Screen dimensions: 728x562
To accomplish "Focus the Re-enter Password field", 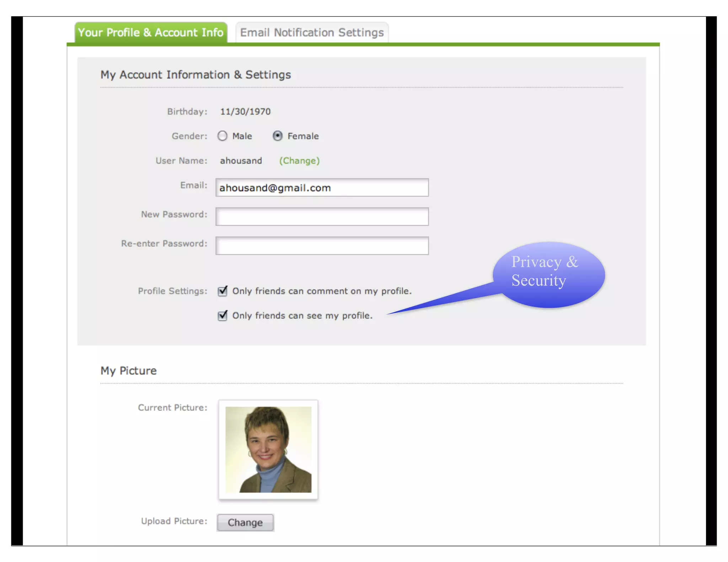I will pyautogui.click(x=322, y=246).
